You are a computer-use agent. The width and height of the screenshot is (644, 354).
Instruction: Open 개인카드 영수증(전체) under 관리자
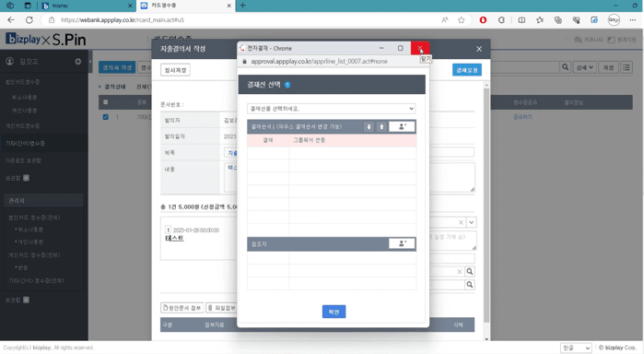34,255
